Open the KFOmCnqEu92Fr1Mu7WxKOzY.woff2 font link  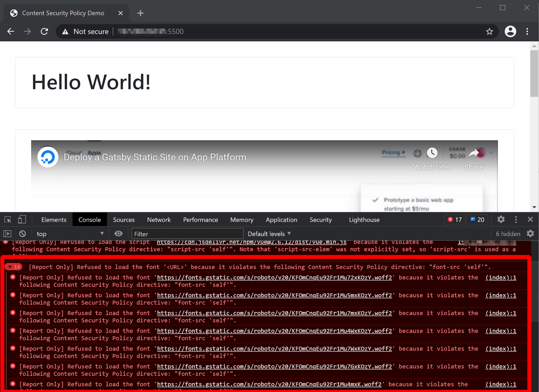coord(274,349)
